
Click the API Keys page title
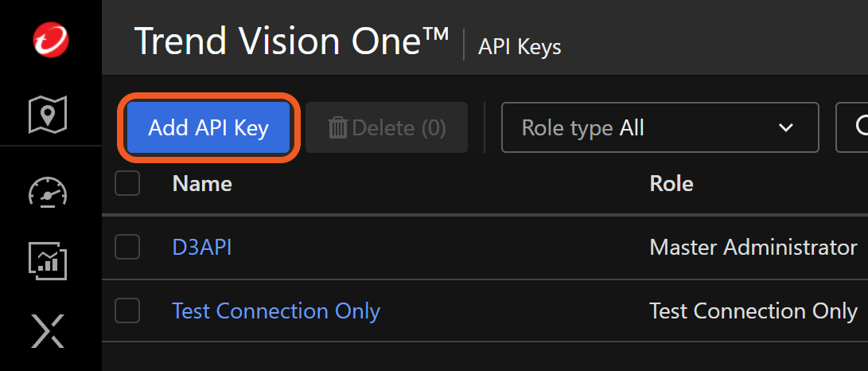point(520,47)
